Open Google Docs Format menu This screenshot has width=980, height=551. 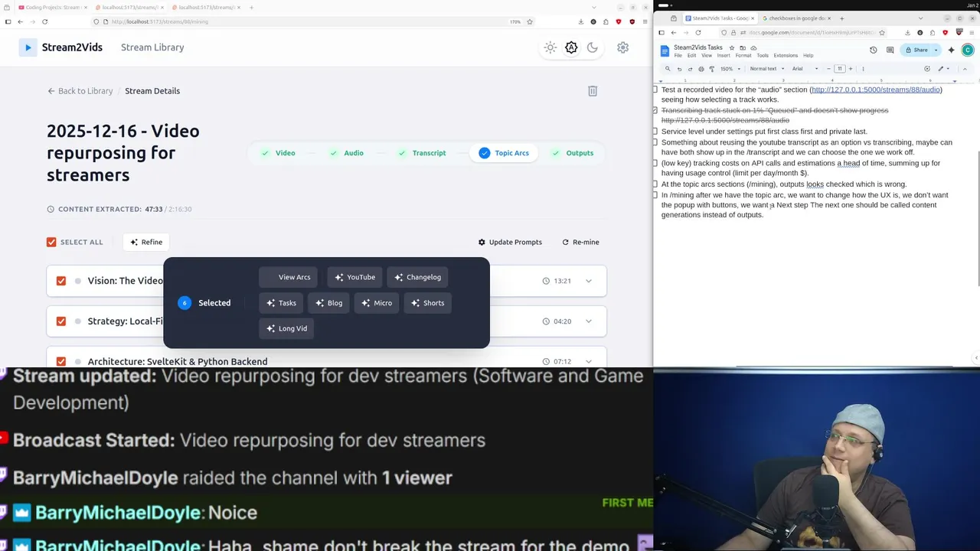click(743, 56)
